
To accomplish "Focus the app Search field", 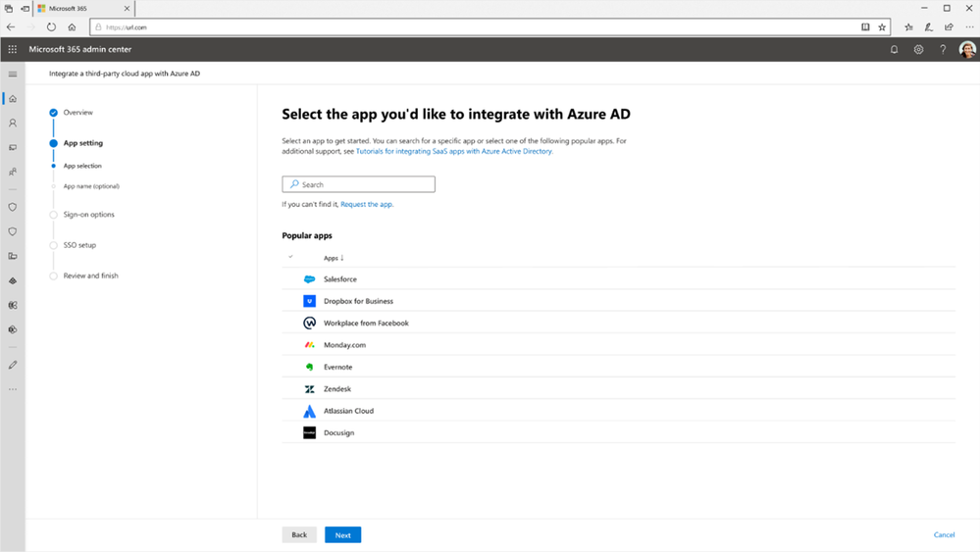I will point(358,184).
